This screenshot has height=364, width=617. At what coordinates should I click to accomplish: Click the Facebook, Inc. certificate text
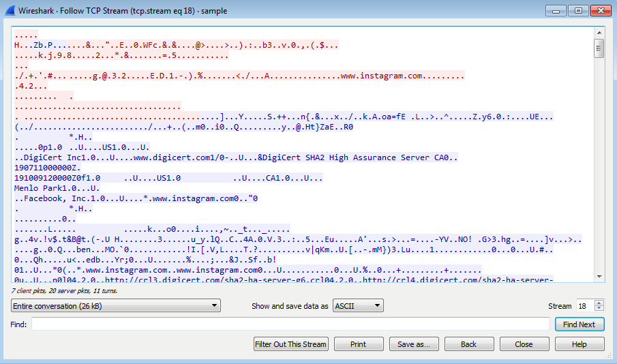57,198
